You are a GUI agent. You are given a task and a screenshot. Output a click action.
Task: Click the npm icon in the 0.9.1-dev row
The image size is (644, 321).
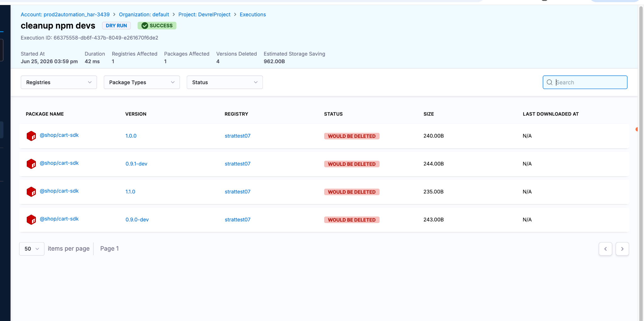(x=31, y=164)
